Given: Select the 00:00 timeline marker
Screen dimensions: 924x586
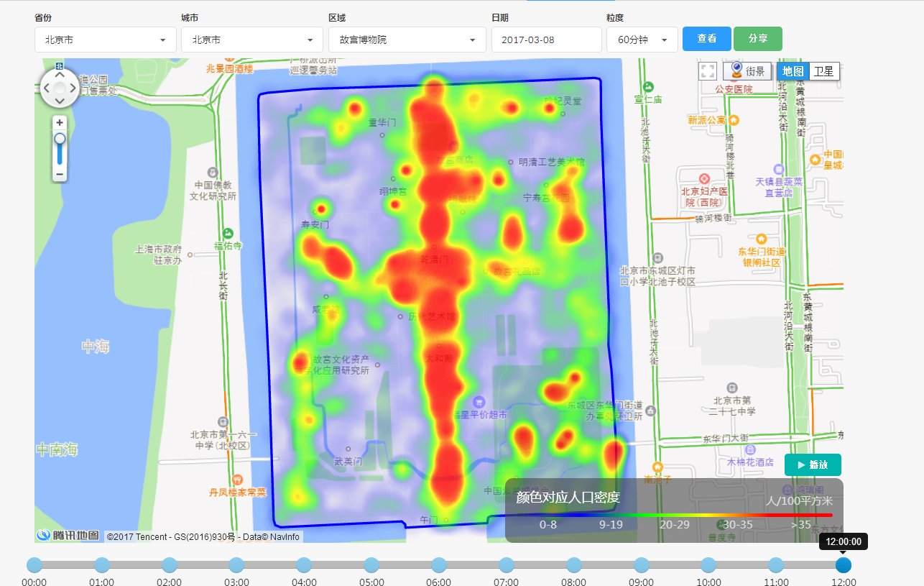Looking at the screenshot, I should [34, 565].
